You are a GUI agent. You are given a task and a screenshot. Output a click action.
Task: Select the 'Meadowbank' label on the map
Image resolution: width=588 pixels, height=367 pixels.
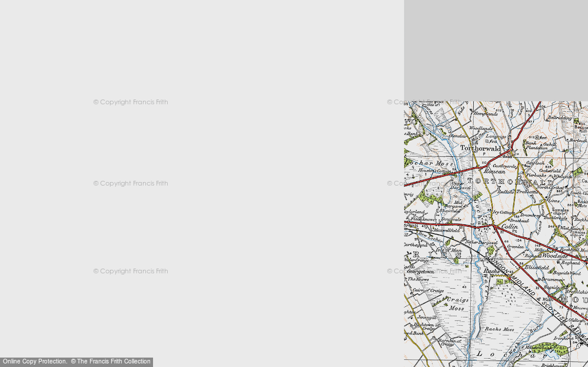click(x=539, y=348)
